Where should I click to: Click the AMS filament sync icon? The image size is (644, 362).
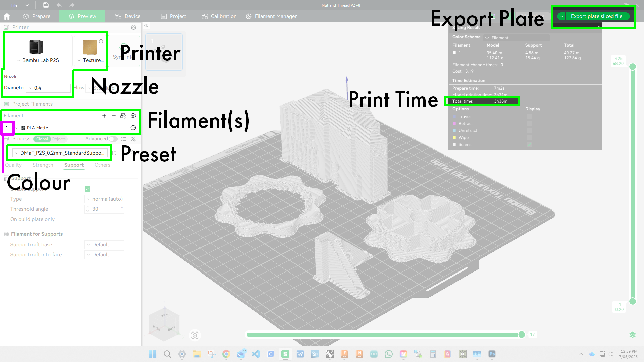123,116
